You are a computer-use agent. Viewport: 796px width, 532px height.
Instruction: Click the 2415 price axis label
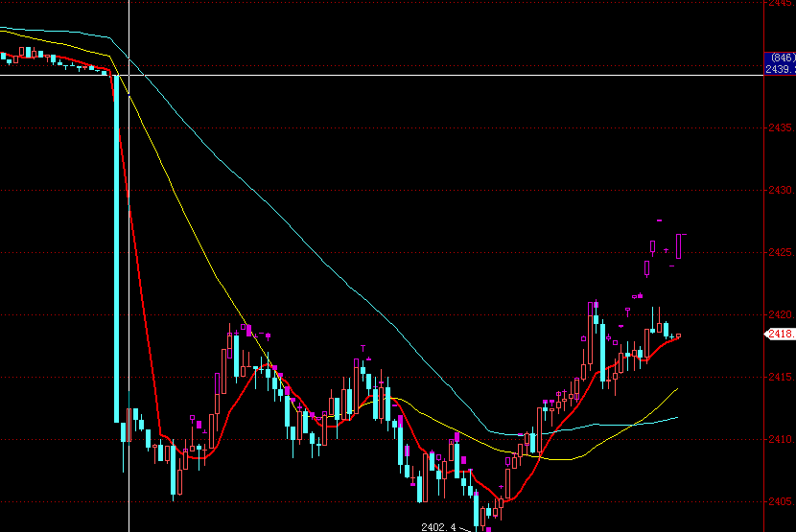780,377
